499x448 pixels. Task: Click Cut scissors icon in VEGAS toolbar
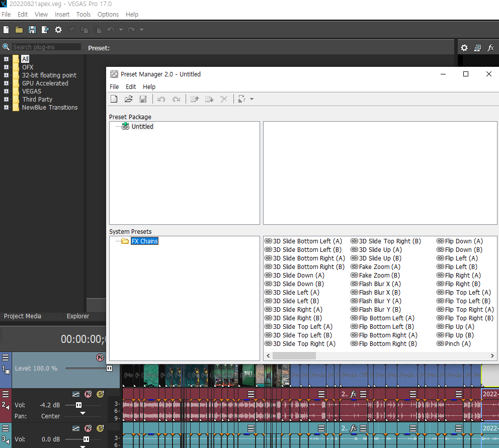tap(71, 30)
